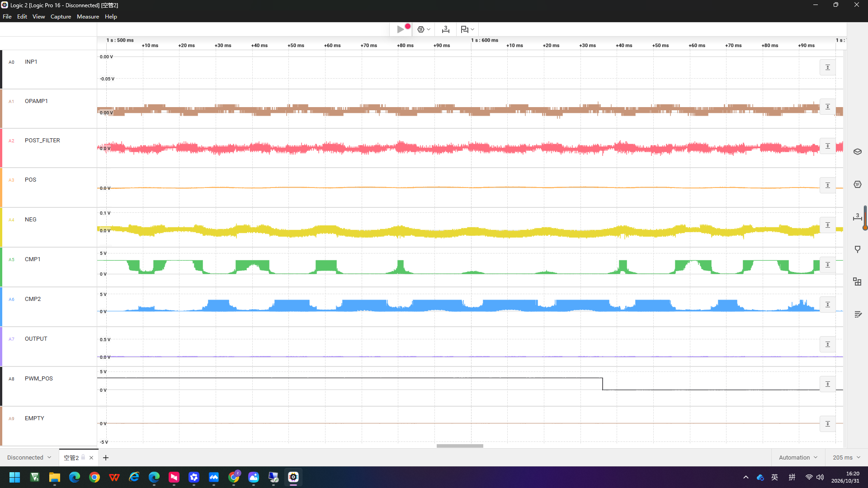Viewport: 868px width, 488px height.
Task: Open the add marker dropdown in toolbar
Action: pyautogui.click(x=467, y=29)
